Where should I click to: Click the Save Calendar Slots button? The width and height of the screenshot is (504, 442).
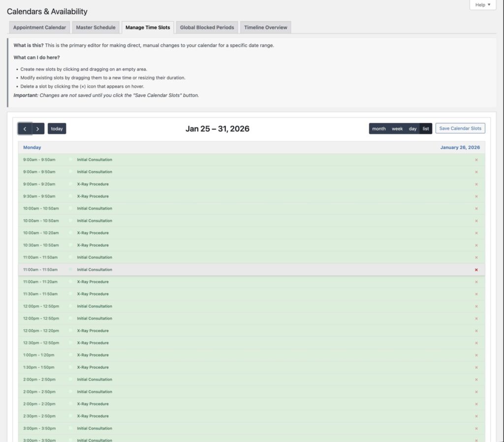(x=460, y=128)
